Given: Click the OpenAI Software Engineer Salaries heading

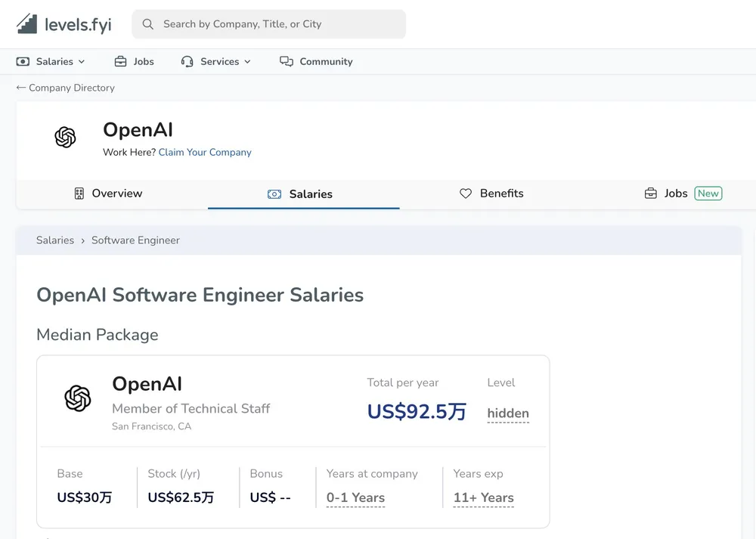Looking at the screenshot, I should click(x=200, y=295).
